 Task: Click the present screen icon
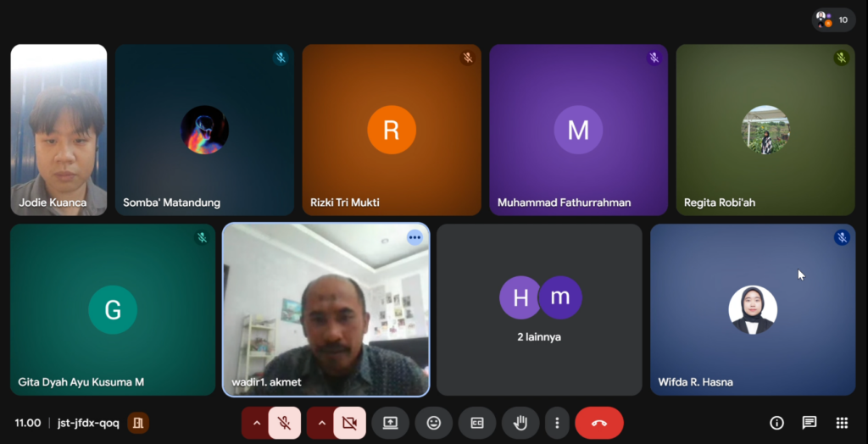coord(390,423)
